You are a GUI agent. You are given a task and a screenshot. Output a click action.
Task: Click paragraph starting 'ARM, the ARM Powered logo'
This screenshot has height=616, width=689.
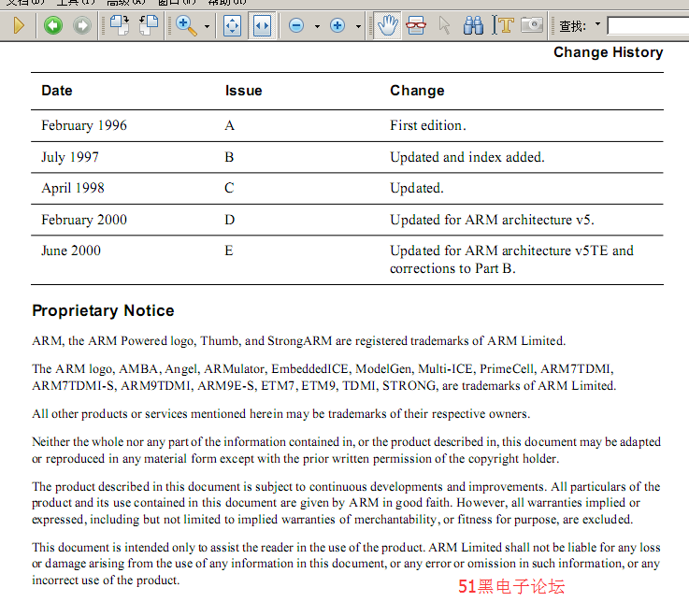299,341
